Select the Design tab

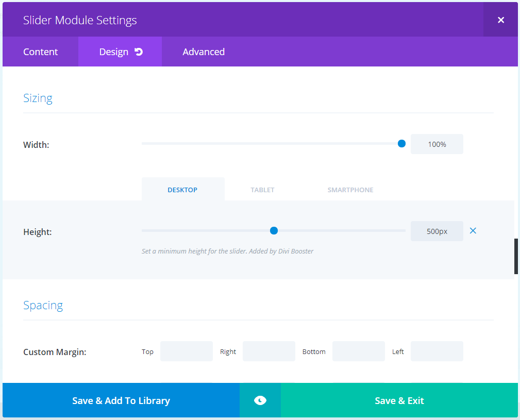tap(120, 52)
